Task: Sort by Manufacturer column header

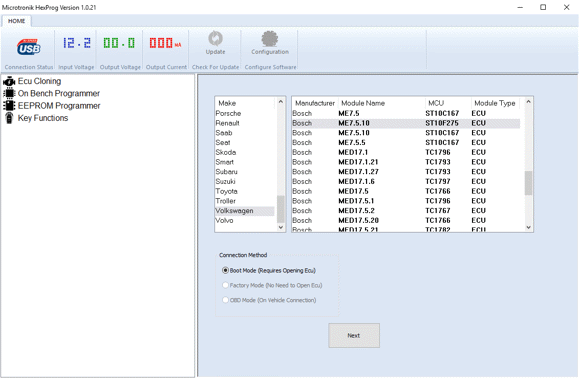Action: 315,103
